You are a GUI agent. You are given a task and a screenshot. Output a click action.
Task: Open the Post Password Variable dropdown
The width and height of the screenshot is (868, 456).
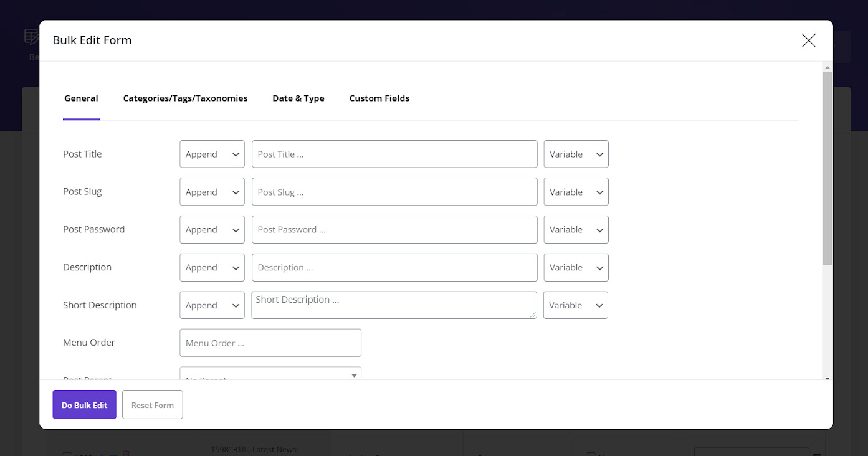576,229
